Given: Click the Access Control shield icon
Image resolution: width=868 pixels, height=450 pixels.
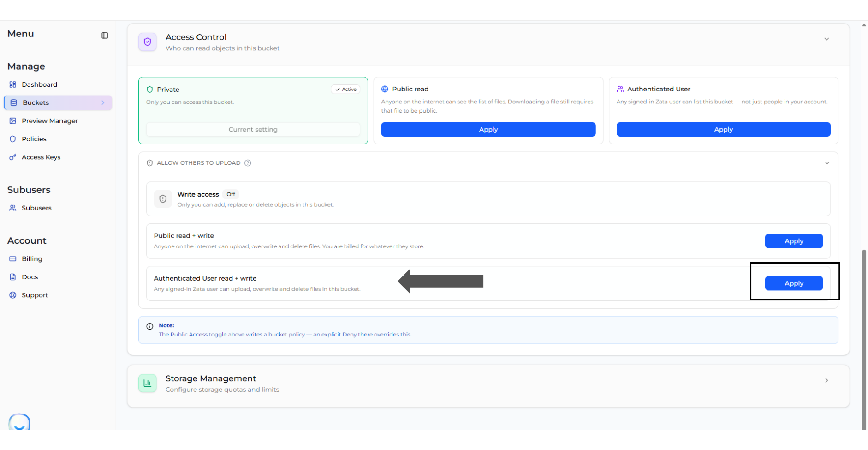Looking at the screenshot, I should coord(148,42).
